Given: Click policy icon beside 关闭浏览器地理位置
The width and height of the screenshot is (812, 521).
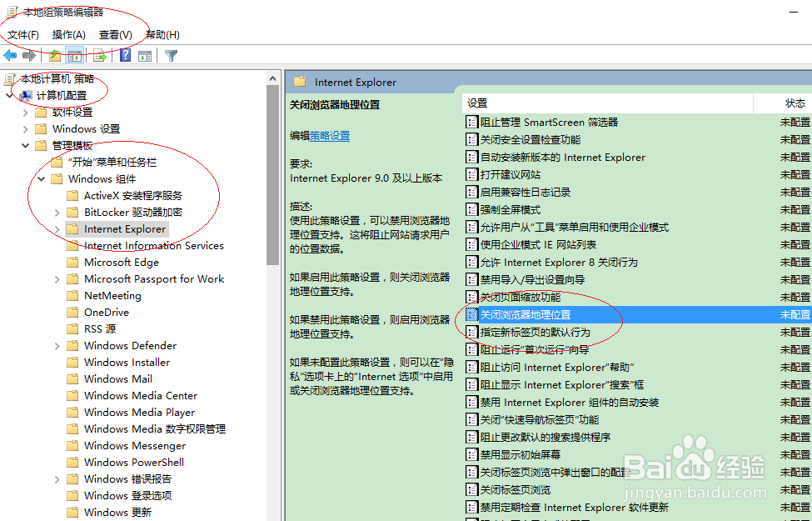Looking at the screenshot, I should click(x=471, y=314).
